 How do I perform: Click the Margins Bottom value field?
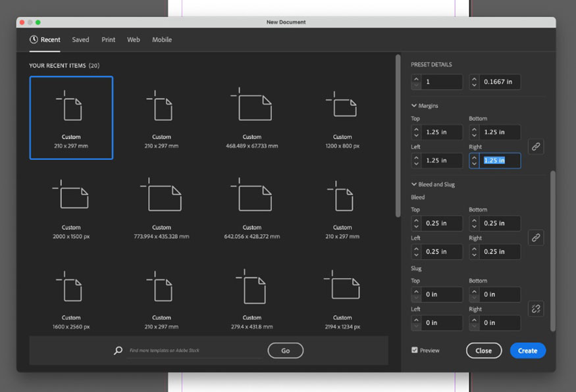(x=500, y=132)
